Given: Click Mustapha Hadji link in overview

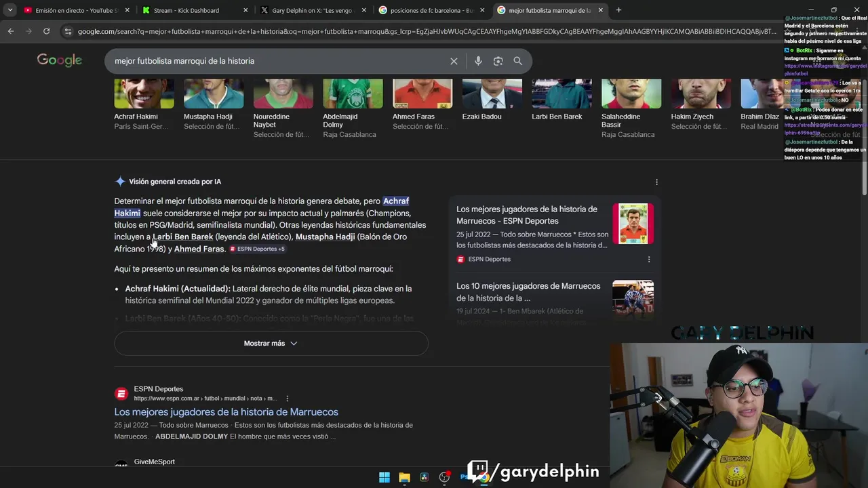Looking at the screenshot, I should pos(325,237).
